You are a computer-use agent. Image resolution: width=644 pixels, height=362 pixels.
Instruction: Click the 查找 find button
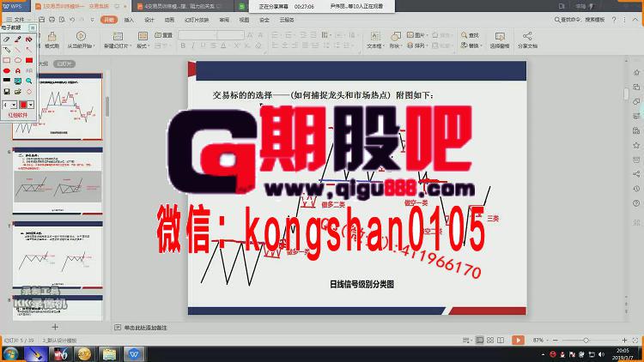coord(471,35)
